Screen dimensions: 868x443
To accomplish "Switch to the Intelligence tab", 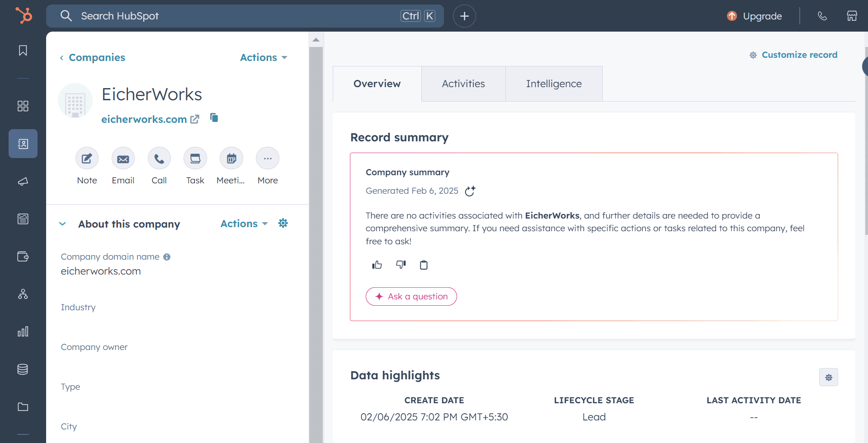I will click(554, 84).
